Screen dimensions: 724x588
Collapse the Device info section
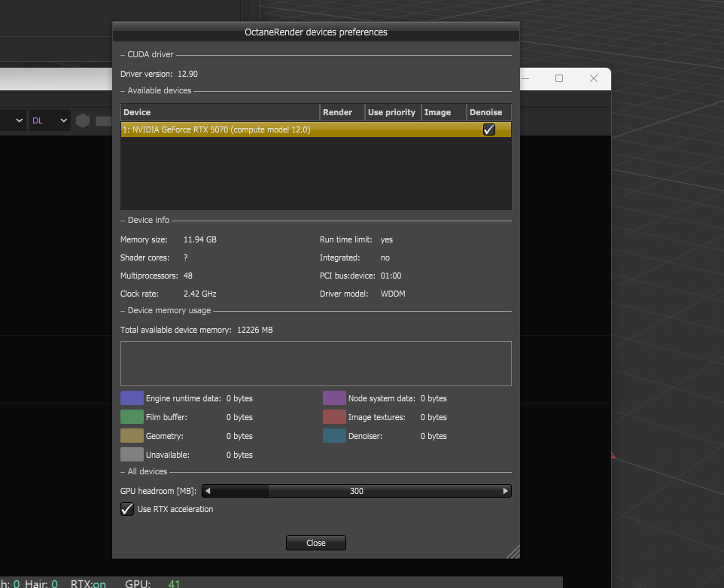tap(123, 221)
